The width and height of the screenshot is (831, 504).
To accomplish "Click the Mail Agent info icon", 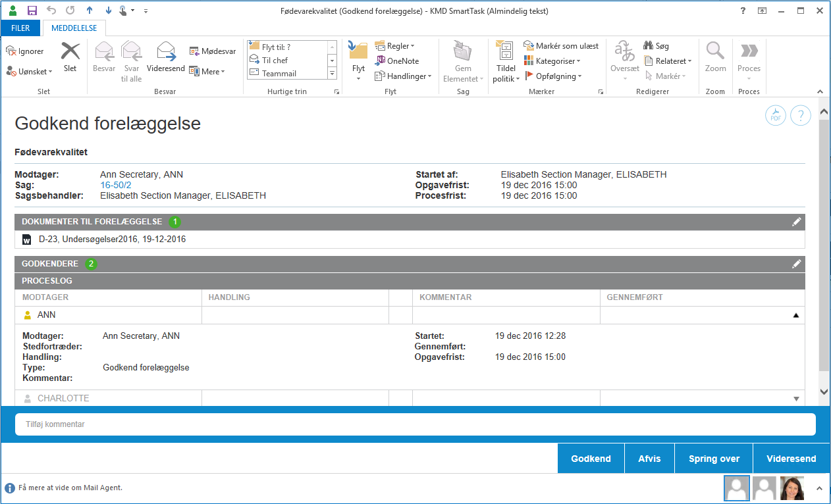I will click(10, 488).
